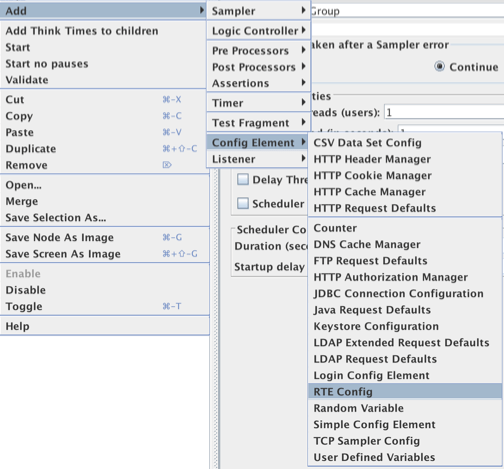This screenshot has height=469, width=504.
Task: Click Open... in the context menu
Action: [x=105, y=185]
